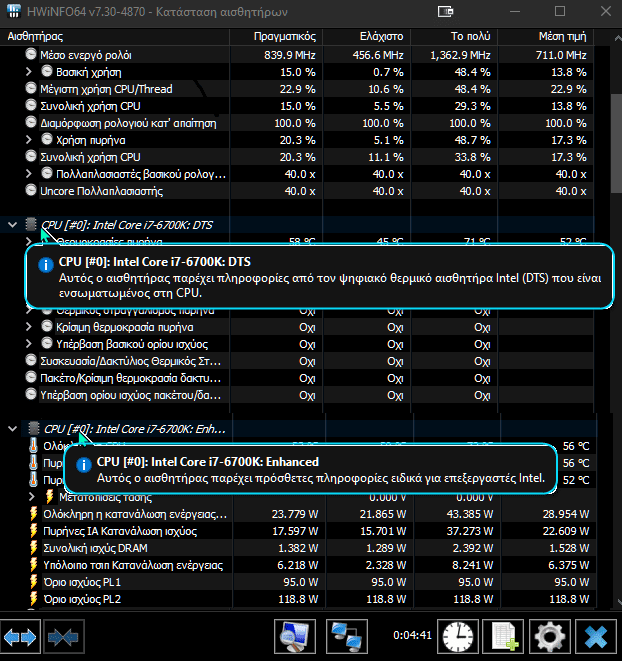The image size is (622, 661).
Task: Click lightning icon beside Όριο ισχύος PL2
Action: (34, 599)
